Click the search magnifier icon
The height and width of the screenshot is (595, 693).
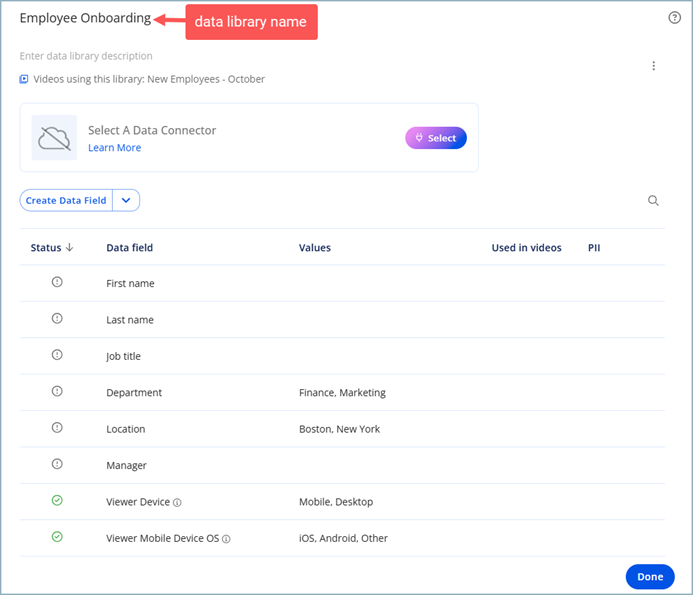click(x=653, y=201)
